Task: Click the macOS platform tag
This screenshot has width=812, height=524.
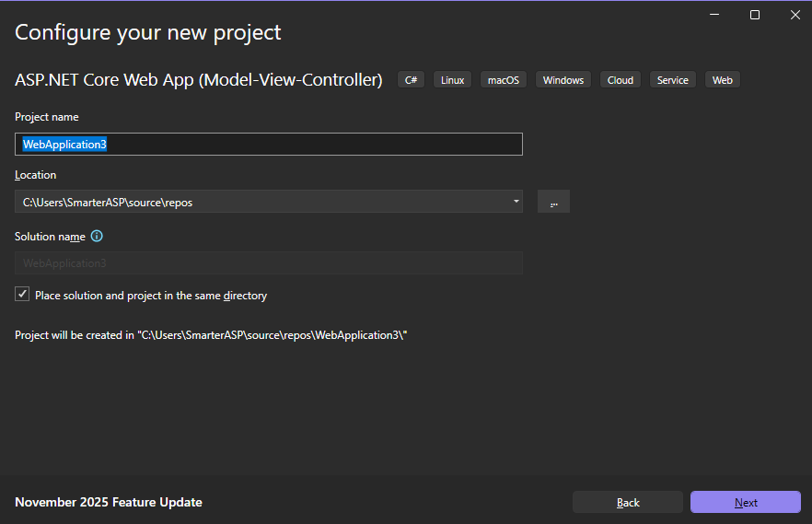Action: pos(503,80)
